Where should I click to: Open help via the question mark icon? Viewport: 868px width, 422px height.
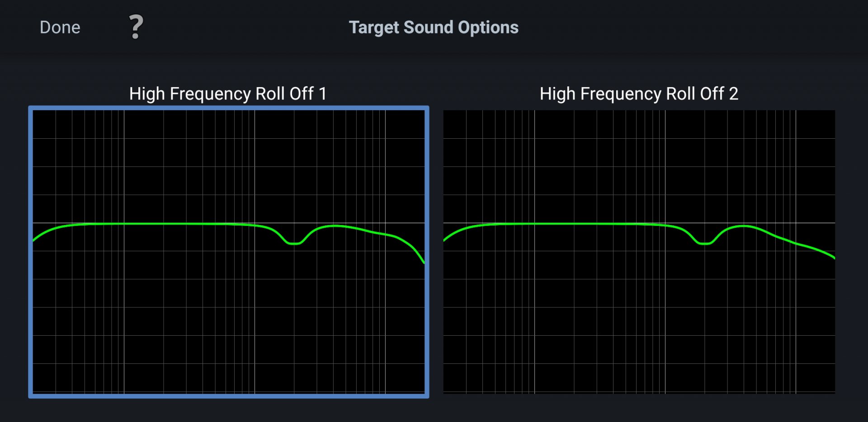coord(136,27)
